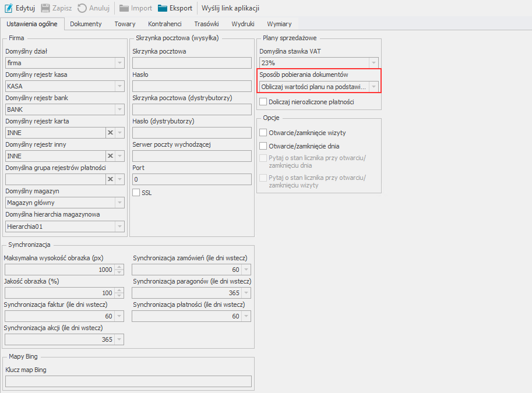Enable the SSL checkbox
Viewport: 532px width, 393px height.
point(136,193)
